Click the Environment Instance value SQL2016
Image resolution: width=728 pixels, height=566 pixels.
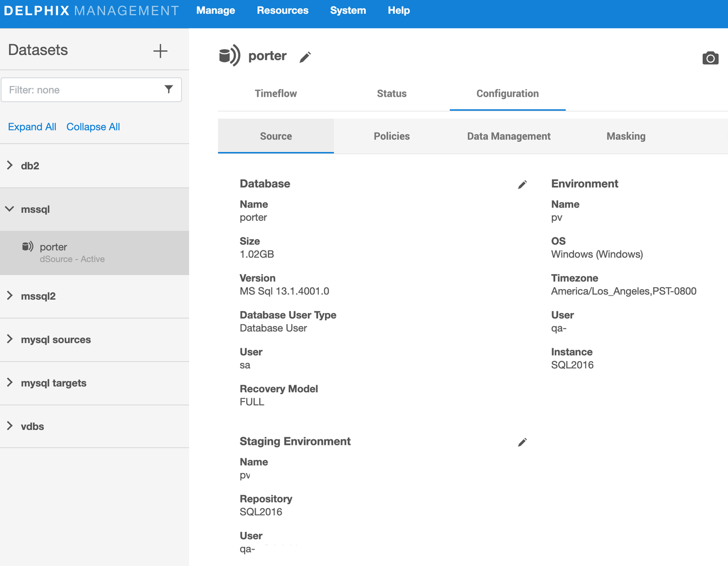(x=572, y=365)
